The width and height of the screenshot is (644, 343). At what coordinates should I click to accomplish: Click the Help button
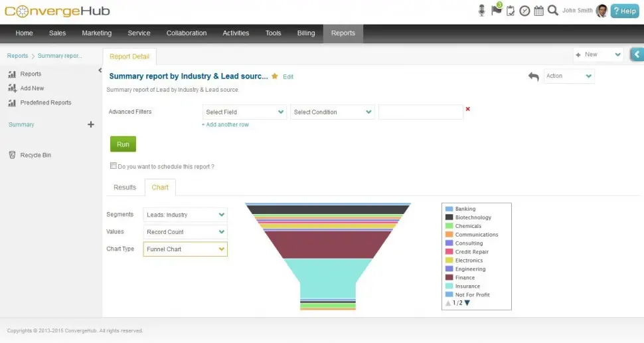point(625,11)
